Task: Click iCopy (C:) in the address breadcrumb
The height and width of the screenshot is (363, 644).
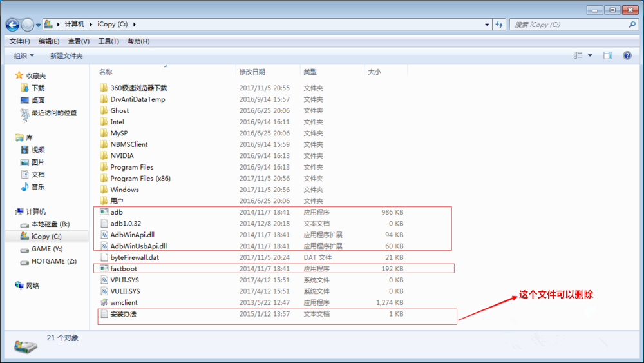Action: (113, 25)
